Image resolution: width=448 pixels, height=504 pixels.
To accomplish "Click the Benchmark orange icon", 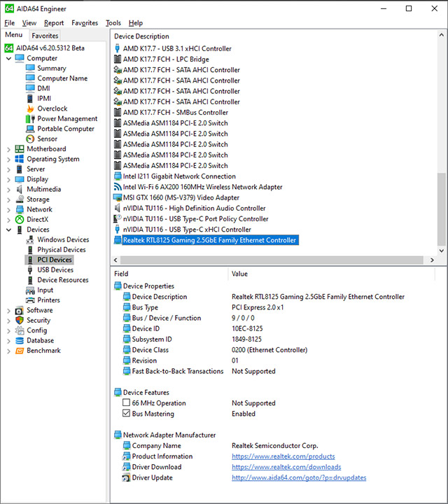I will [20, 351].
